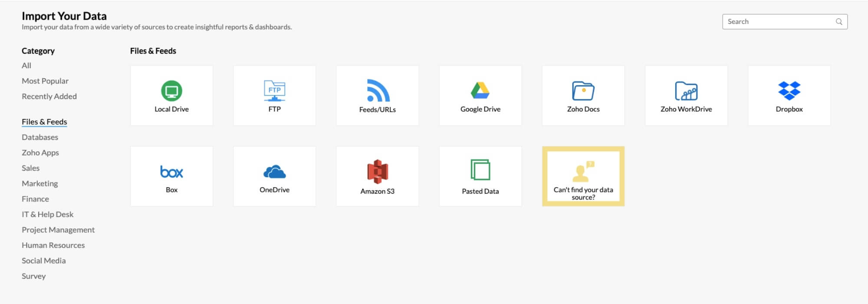Open the Feeds/URLs import source
This screenshot has height=304, width=868.
[x=377, y=91]
